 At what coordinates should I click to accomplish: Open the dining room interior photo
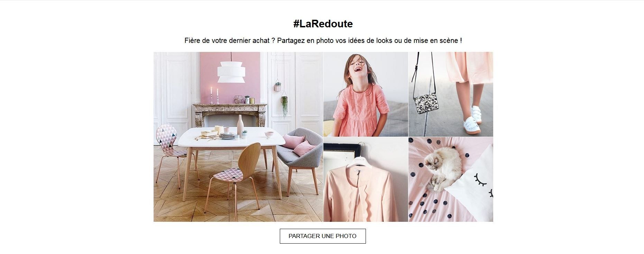click(x=238, y=137)
